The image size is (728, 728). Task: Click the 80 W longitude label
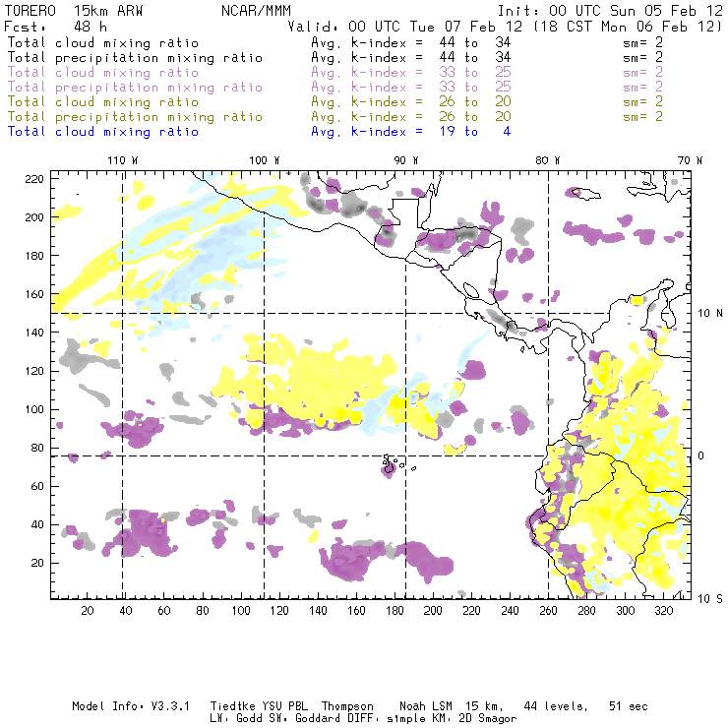pos(548,160)
